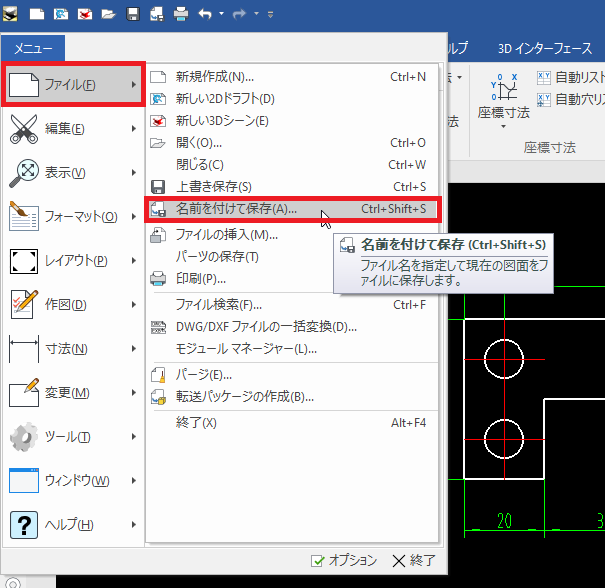605x588 pixels.
Task: Click DWG/DXF ファイルの一括変換 item
Action: click(266, 326)
